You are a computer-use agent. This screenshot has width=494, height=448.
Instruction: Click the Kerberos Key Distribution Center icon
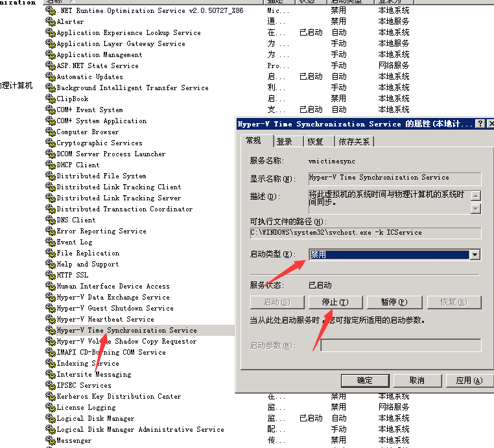[x=51, y=396]
